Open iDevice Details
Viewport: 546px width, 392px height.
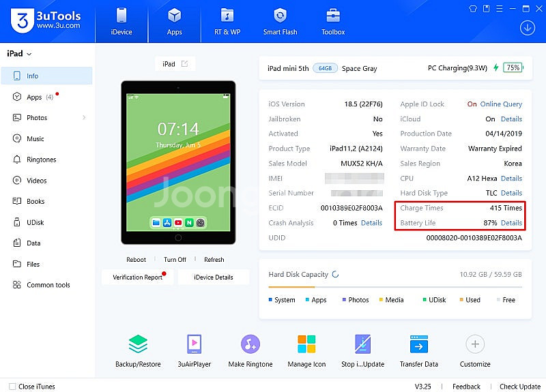214,277
